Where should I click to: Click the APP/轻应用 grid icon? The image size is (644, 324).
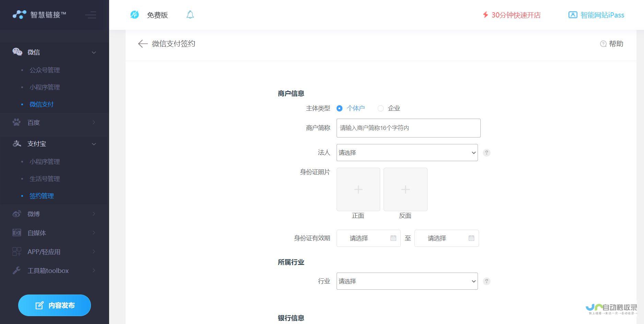click(17, 251)
